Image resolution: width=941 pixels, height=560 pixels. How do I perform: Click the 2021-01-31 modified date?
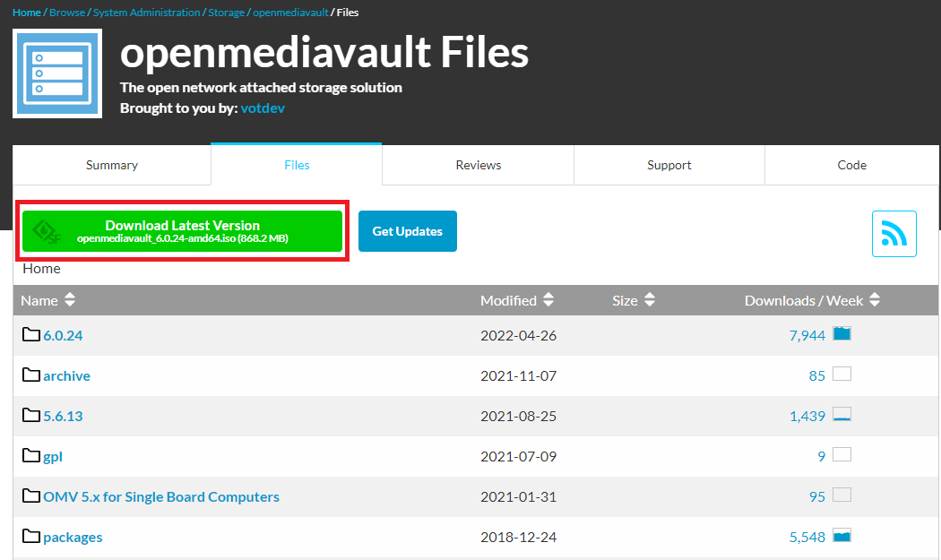pyautogui.click(x=519, y=496)
